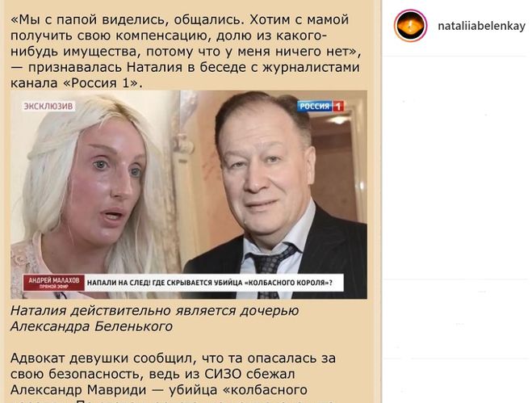Image resolution: width=532 pixels, height=403 pixels.
Task: Select the Напали на след headline ticker
Action: coord(210,283)
